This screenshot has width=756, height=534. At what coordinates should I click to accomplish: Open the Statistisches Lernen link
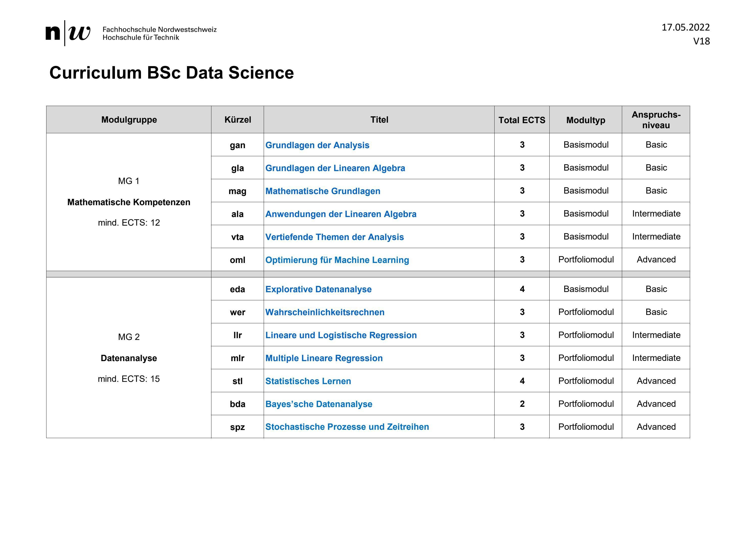click(x=308, y=381)
